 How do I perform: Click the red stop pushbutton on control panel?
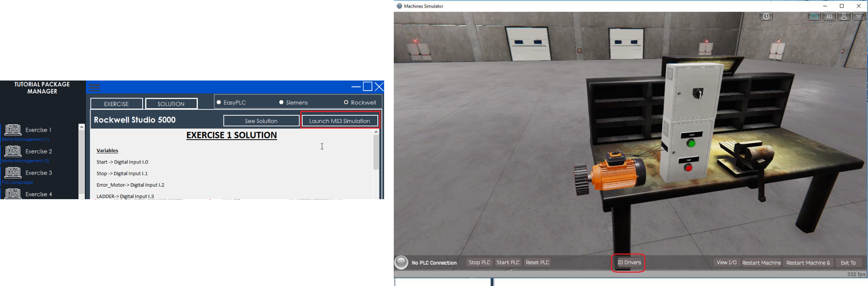[688, 168]
